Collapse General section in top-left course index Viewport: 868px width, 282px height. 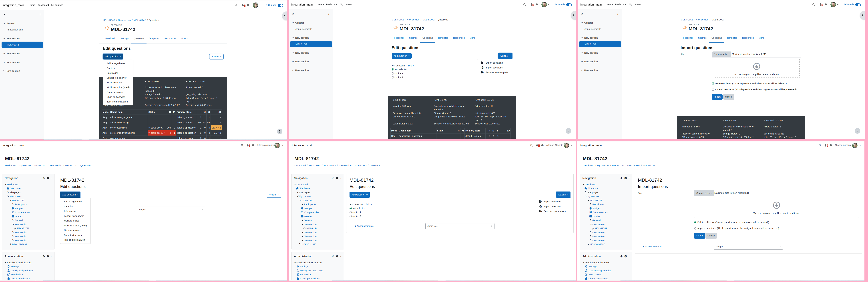pyautogui.click(x=4, y=24)
